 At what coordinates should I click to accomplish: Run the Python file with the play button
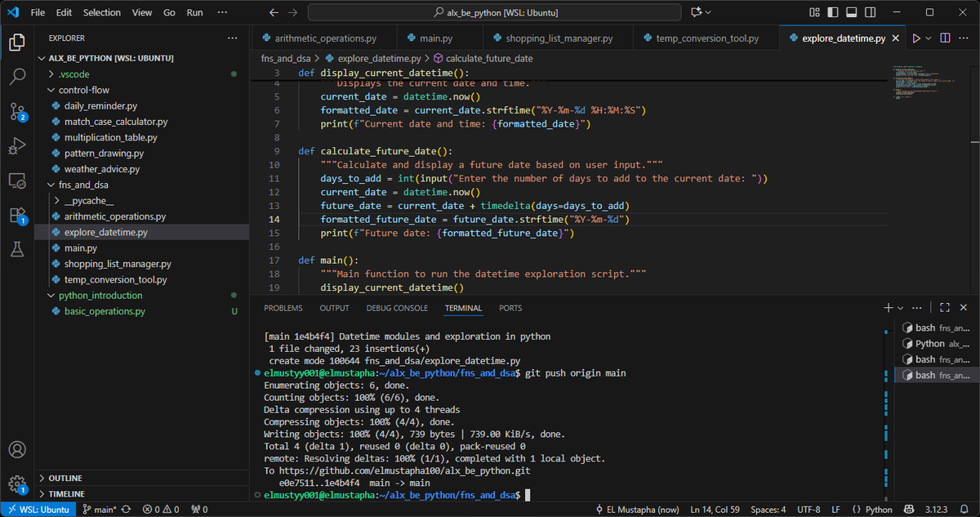[x=916, y=38]
